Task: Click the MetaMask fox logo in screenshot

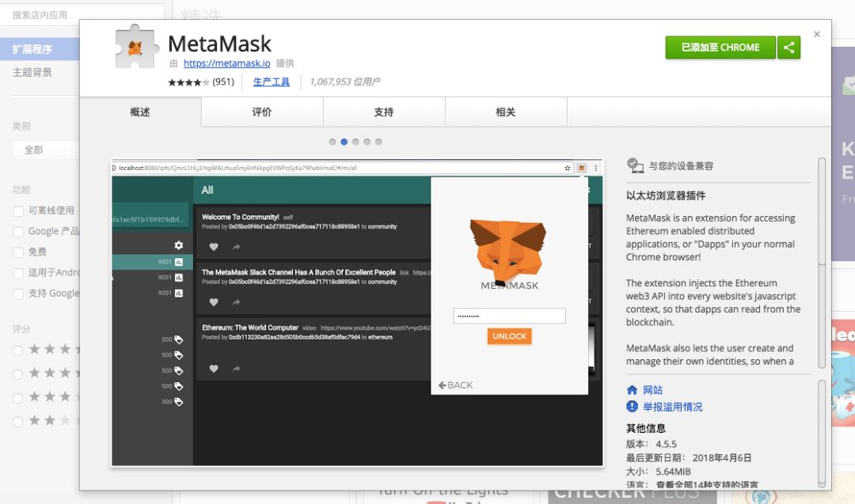Action: (x=507, y=252)
